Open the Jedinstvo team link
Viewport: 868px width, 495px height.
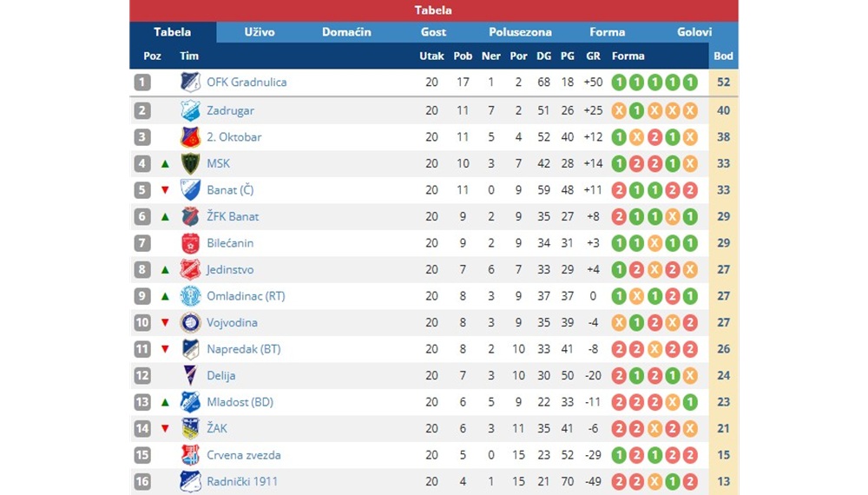coord(230,270)
